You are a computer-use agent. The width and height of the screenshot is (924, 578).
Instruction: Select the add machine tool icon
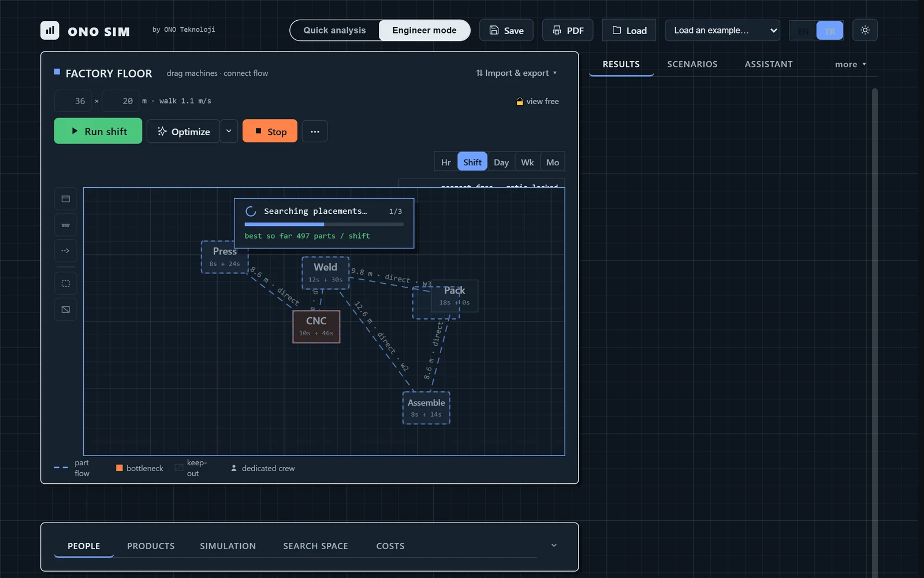[x=66, y=199]
